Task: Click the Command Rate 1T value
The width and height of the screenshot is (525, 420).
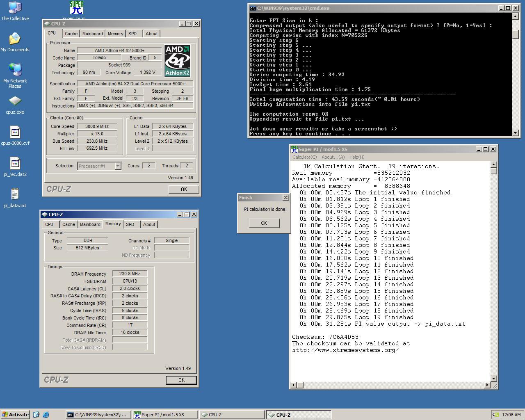Action: coord(130,325)
